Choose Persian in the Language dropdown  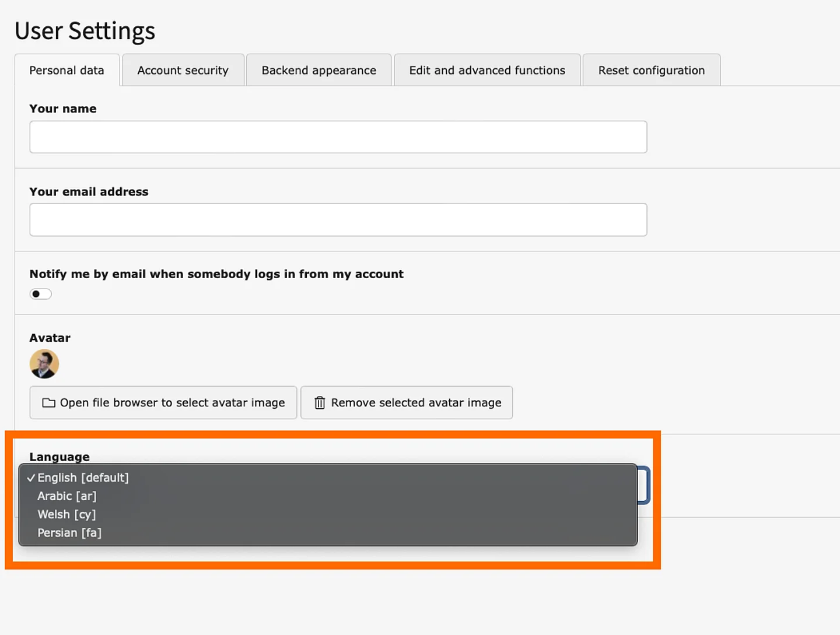click(x=69, y=532)
